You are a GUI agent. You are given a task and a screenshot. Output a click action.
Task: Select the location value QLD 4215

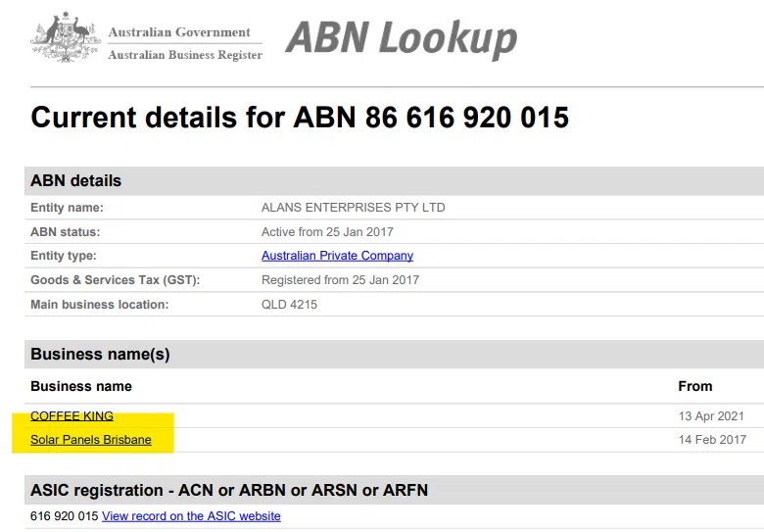pos(289,305)
